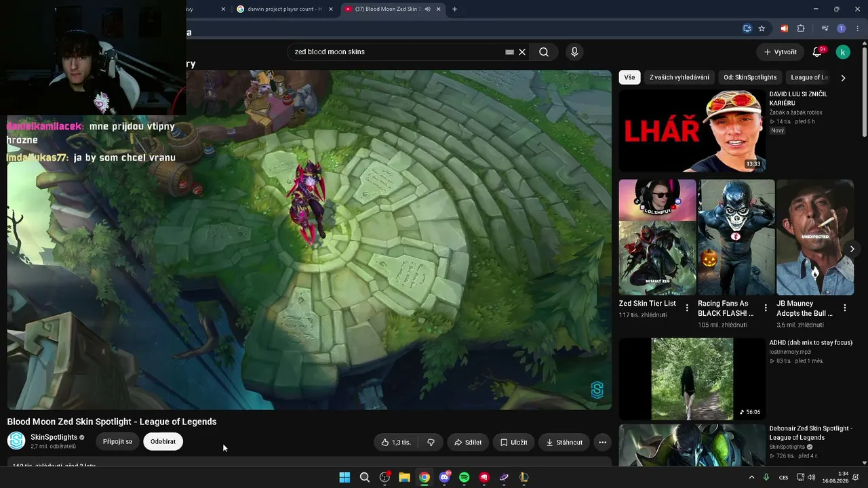Click the Odebírat subscribe button
Screen dimensions: 868x488
pyautogui.click(x=163, y=442)
